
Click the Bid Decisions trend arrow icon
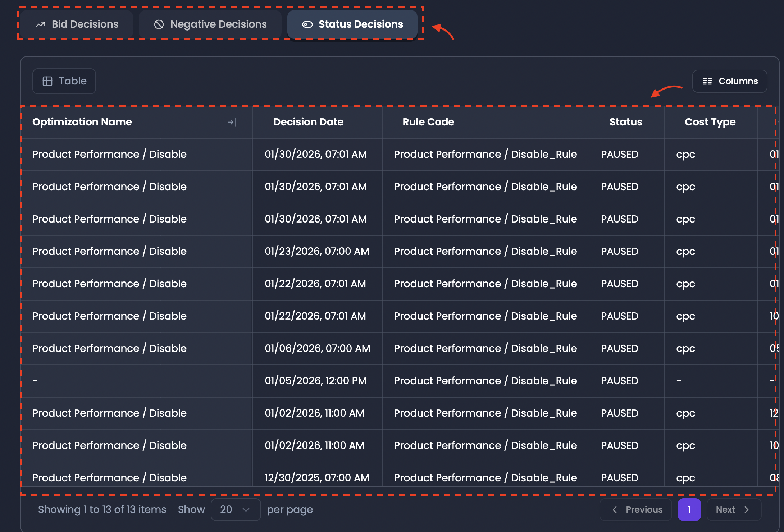pos(40,24)
